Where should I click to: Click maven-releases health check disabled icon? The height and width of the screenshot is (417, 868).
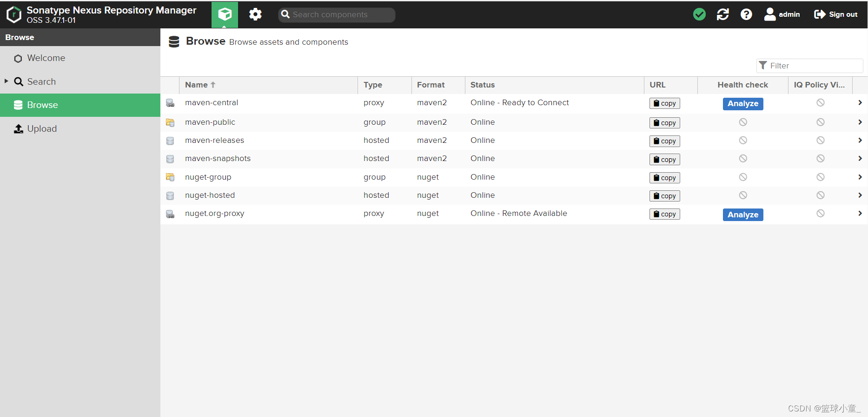pos(743,140)
